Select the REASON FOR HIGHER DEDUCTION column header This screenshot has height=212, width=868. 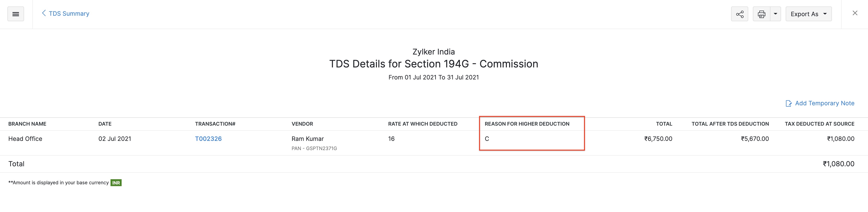(527, 124)
